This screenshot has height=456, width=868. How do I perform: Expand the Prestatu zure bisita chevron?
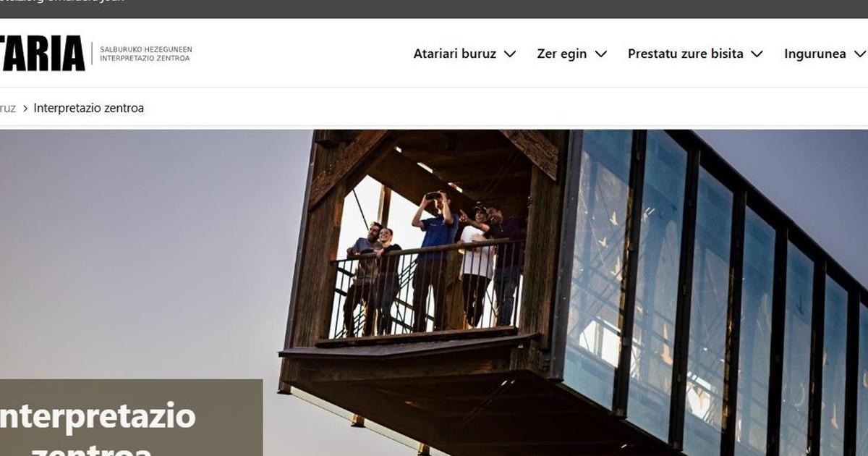coord(757,54)
